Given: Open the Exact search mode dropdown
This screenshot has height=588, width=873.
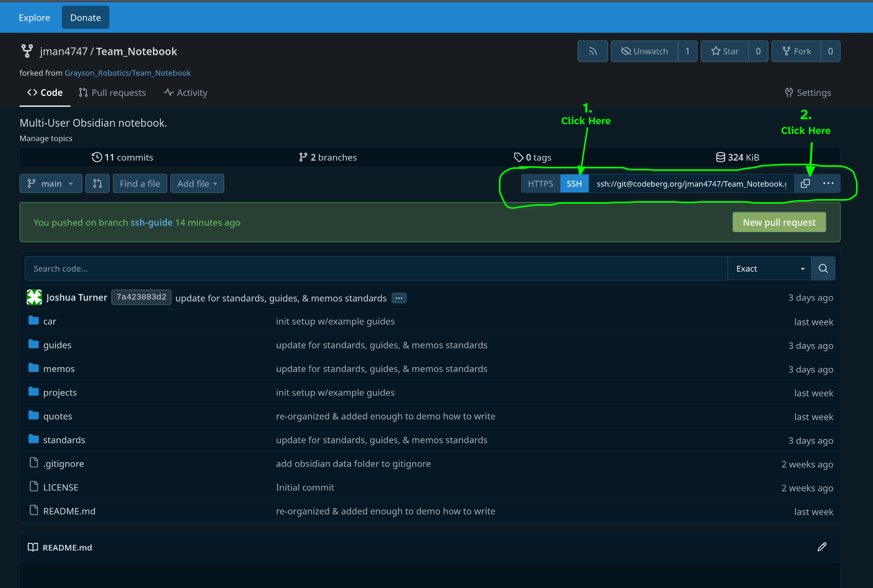Looking at the screenshot, I should tap(769, 269).
